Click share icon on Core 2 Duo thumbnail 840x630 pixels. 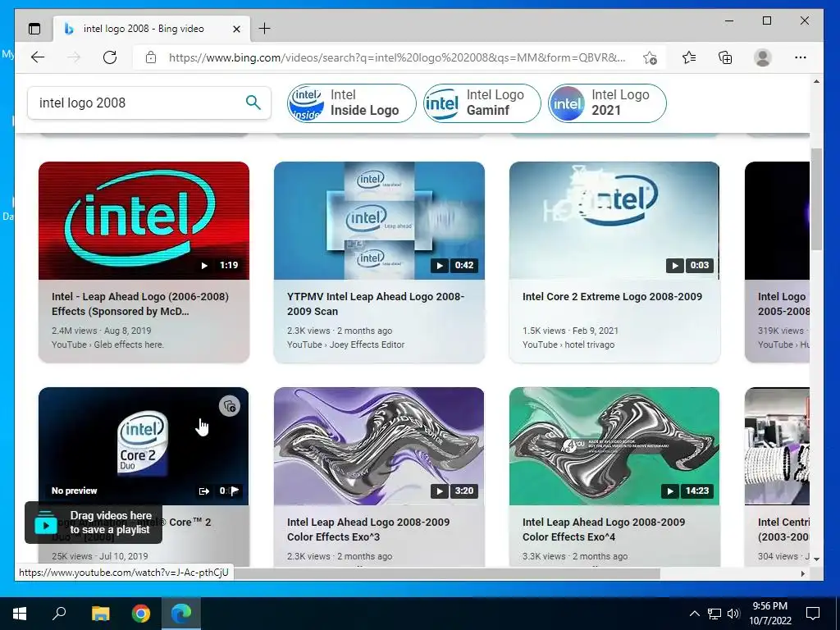204,491
